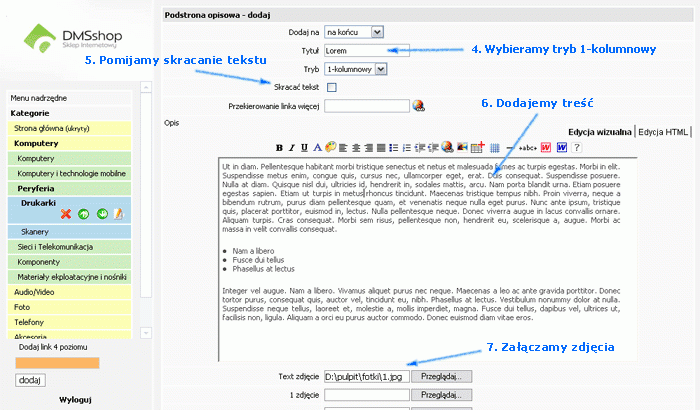
Task: Tick the Skracać tekst checkbox
Action: tap(332, 88)
